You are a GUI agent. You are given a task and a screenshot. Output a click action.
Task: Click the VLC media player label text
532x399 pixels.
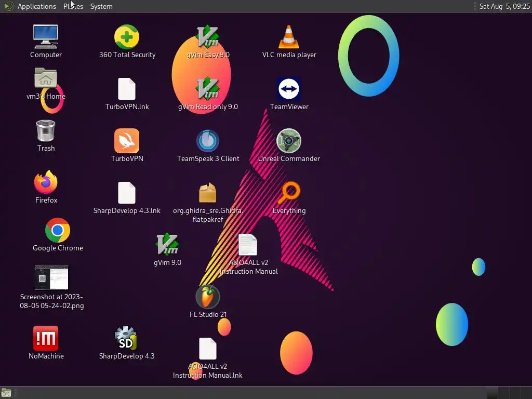click(289, 55)
